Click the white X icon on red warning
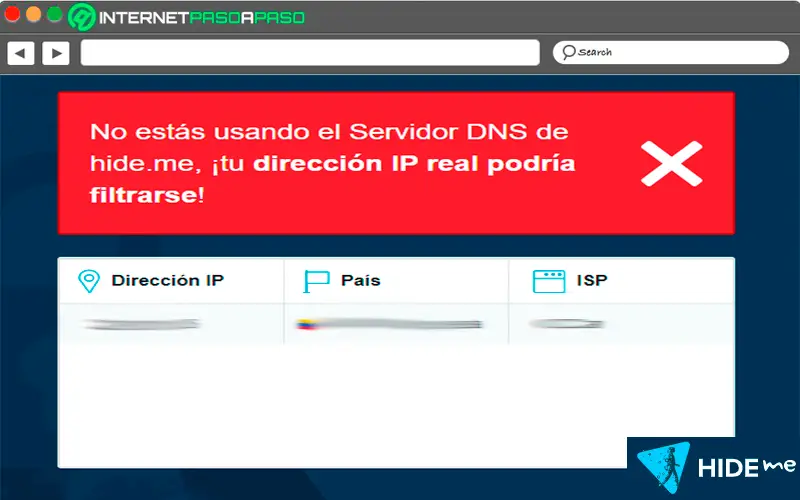This screenshot has height=500, width=800. (671, 164)
